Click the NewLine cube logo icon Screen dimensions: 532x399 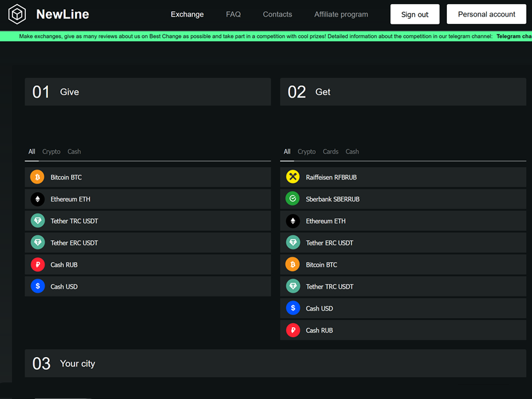17,14
